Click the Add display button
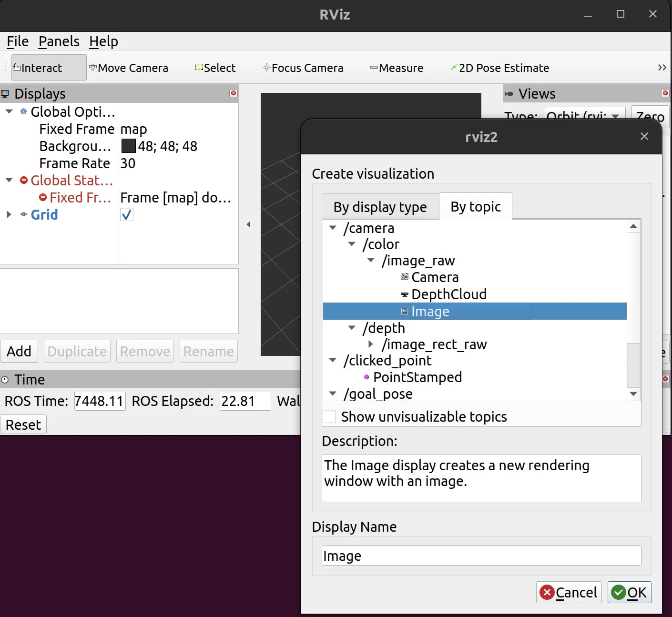 (x=19, y=351)
